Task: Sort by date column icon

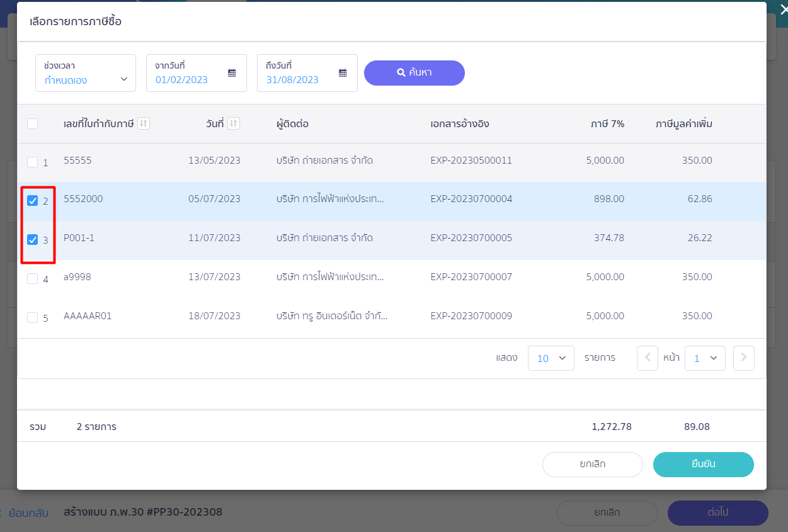Action: click(234, 123)
